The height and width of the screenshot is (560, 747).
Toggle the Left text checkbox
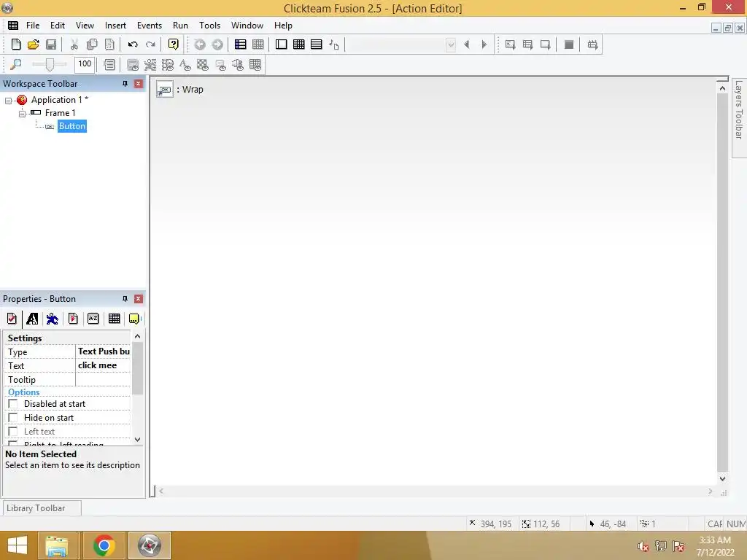(13, 432)
